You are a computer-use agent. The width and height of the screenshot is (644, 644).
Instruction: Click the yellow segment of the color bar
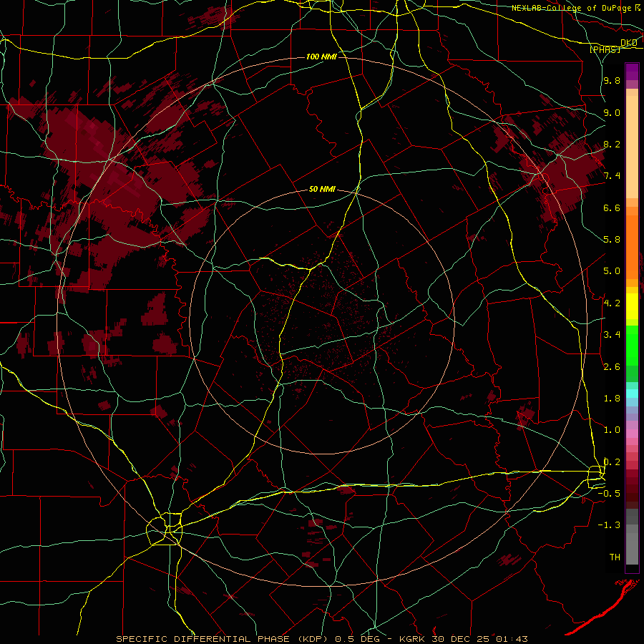(632, 306)
